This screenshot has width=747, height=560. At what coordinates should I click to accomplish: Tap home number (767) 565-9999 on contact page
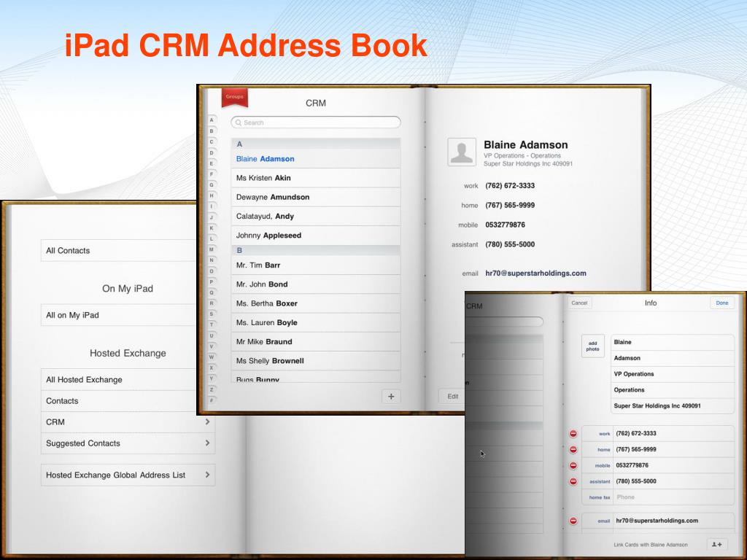(x=510, y=205)
